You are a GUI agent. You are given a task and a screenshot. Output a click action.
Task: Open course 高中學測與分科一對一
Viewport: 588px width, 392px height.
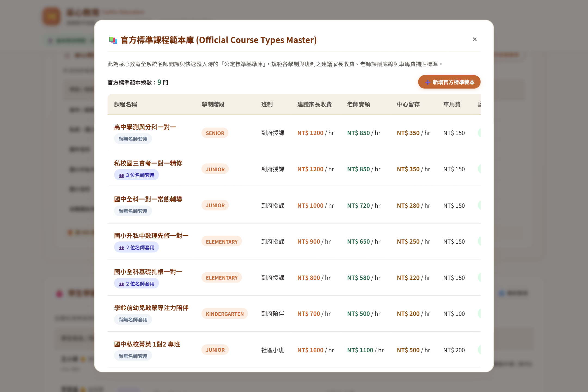click(x=145, y=127)
